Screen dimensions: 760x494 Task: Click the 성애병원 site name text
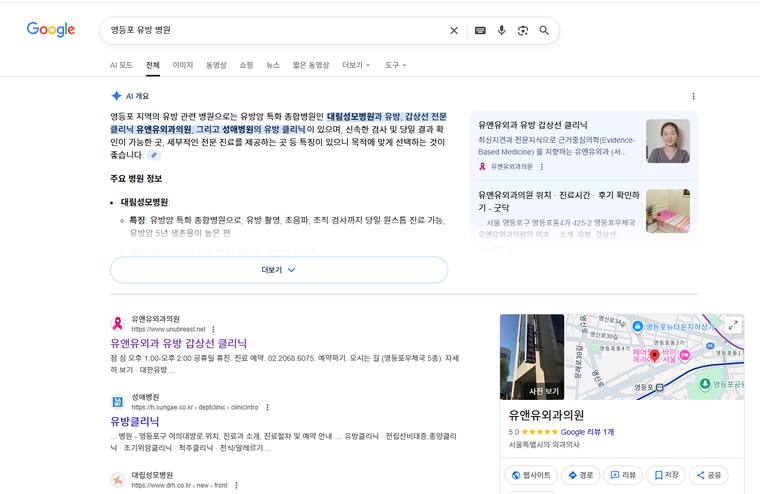[x=145, y=397]
